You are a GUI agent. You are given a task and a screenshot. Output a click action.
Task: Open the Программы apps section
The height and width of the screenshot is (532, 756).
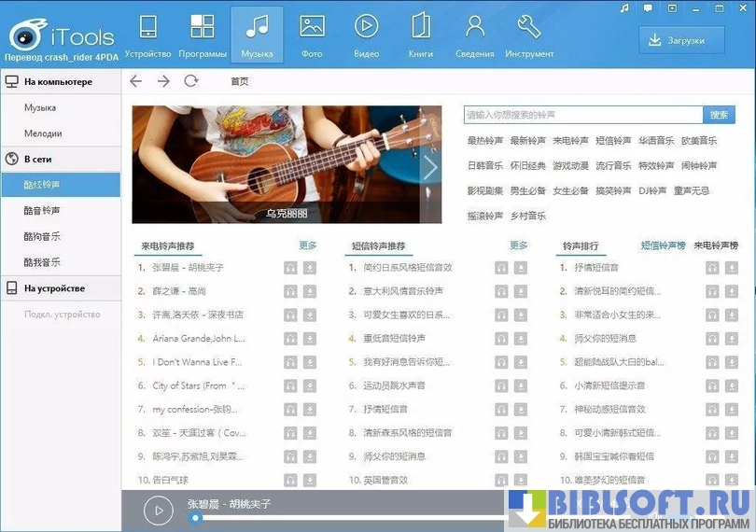202,35
